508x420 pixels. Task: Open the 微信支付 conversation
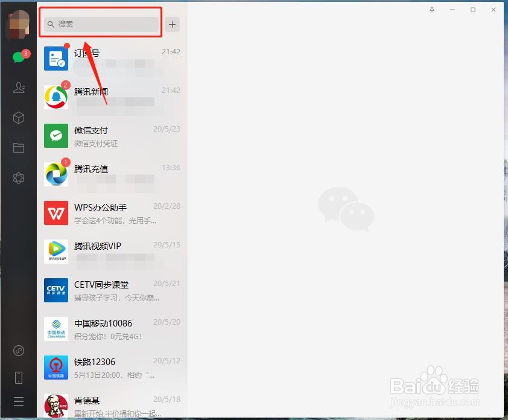pyautogui.click(x=112, y=136)
